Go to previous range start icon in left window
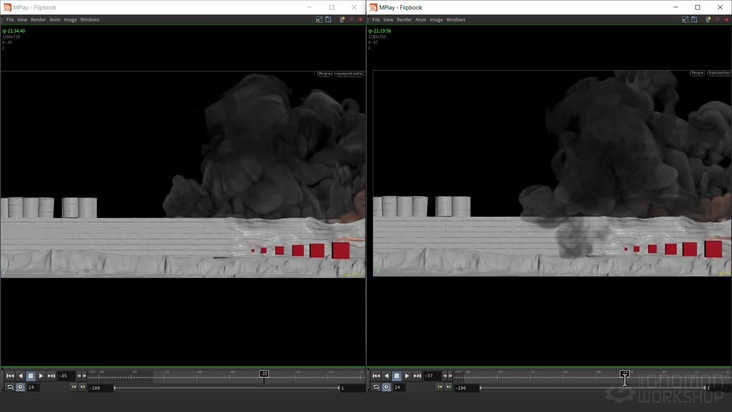 (x=74, y=387)
